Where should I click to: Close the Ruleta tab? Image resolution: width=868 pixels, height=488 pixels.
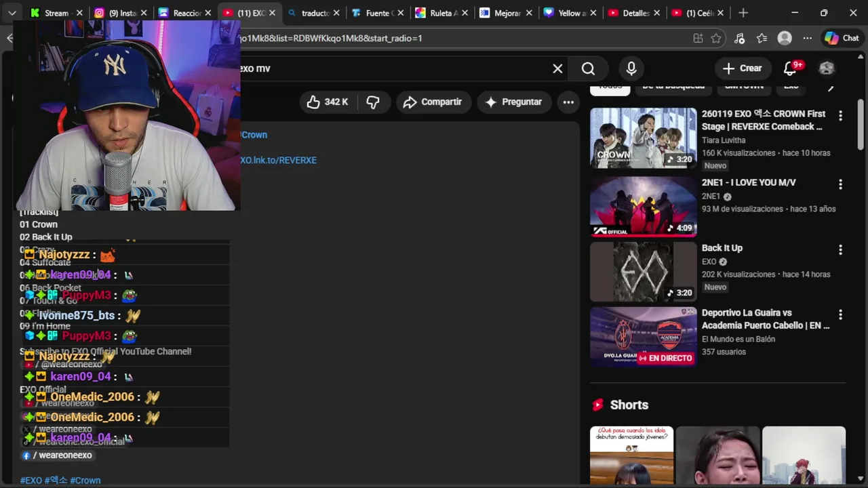point(465,13)
